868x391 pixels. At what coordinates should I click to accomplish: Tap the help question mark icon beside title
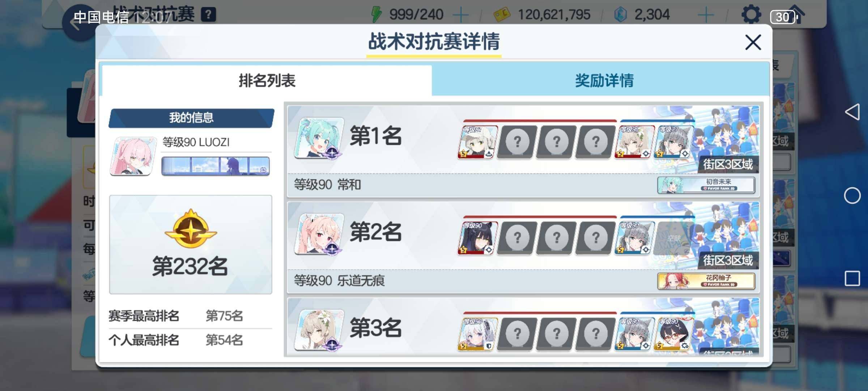[x=208, y=15]
